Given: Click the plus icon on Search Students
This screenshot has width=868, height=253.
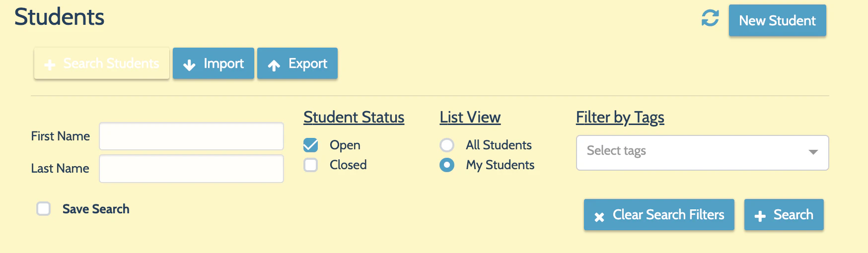Looking at the screenshot, I should [50, 64].
